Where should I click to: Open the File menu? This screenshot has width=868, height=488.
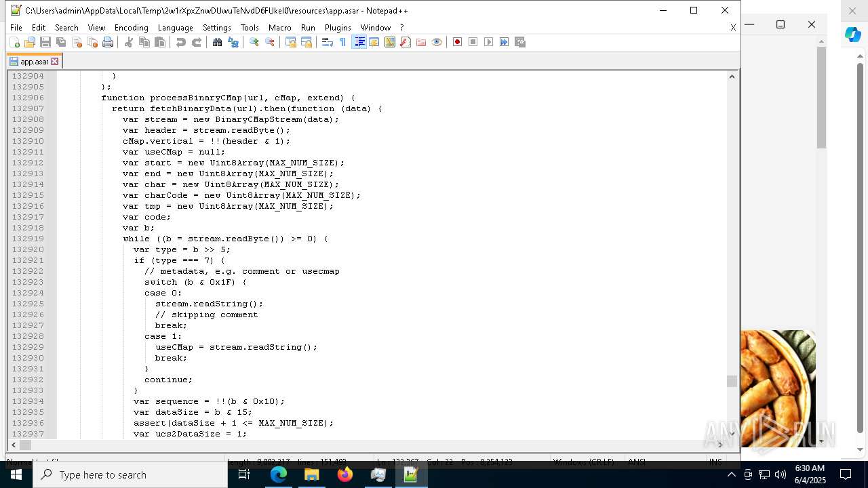click(x=16, y=28)
